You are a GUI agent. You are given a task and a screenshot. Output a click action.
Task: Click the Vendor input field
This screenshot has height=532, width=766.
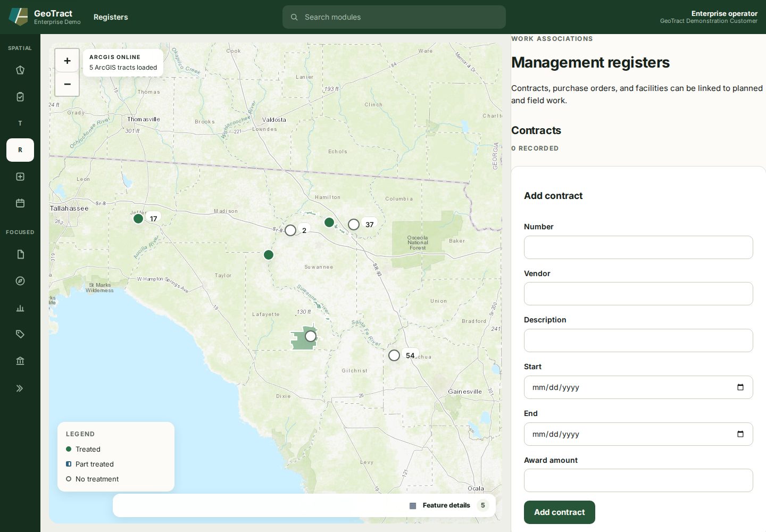(x=638, y=294)
